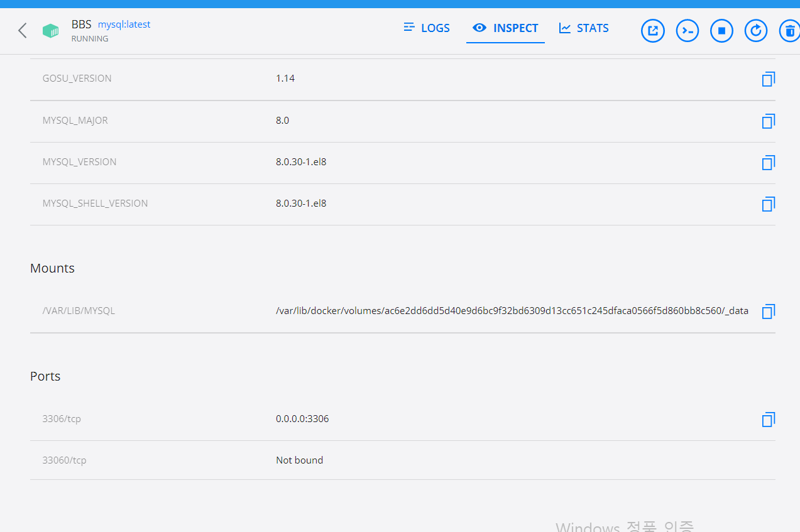
Task: Restart the BBS container
Action: (756, 30)
